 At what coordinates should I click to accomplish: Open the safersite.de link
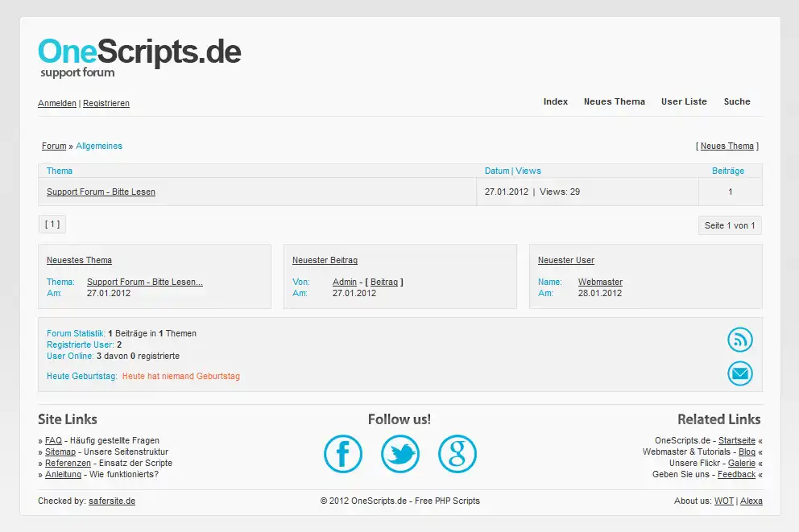pyautogui.click(x=112, y=501)
